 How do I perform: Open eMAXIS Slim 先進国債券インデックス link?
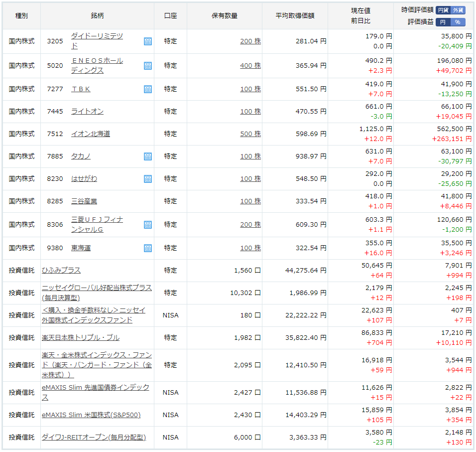tap(95, 393)
